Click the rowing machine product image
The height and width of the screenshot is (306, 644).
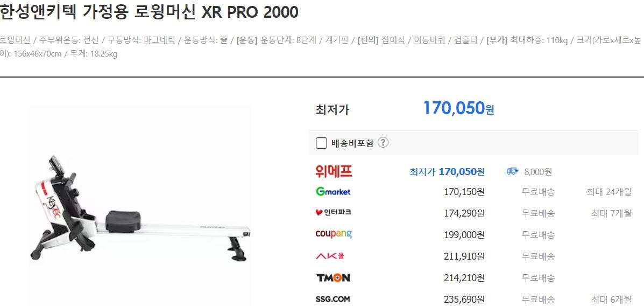point(140,206)
